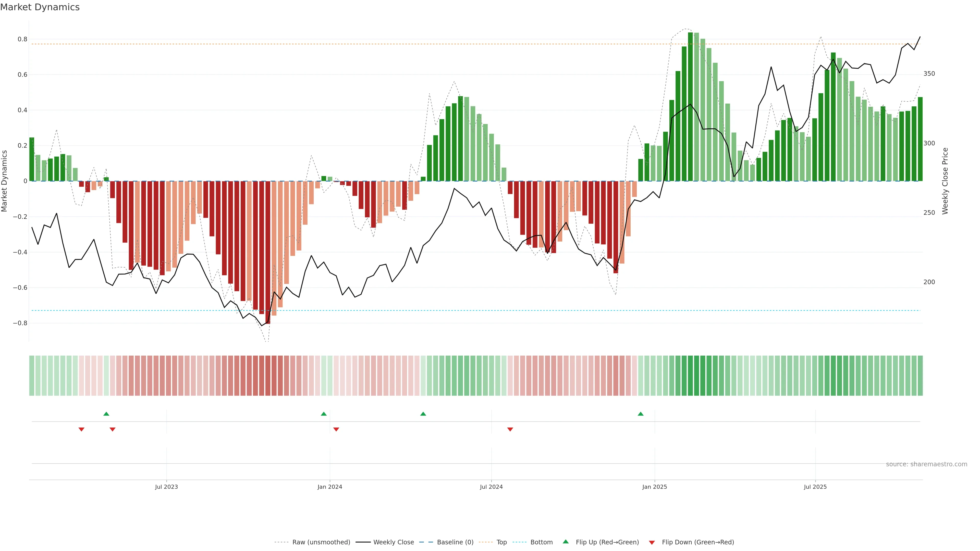
Task: Toggle Weekly Close legend entry
Action: tap(393, 542)
